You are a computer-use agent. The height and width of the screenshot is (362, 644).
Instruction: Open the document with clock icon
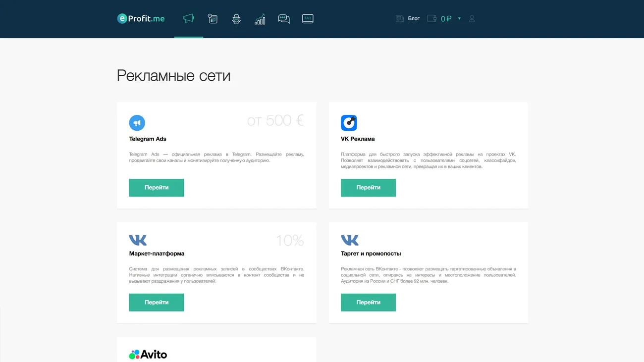point(213,19)
